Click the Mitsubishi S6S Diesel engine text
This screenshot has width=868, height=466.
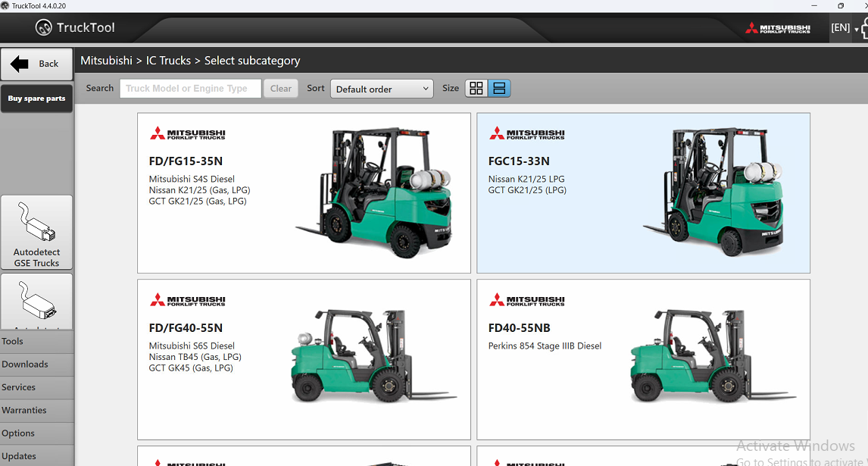(x=192, y=346)
